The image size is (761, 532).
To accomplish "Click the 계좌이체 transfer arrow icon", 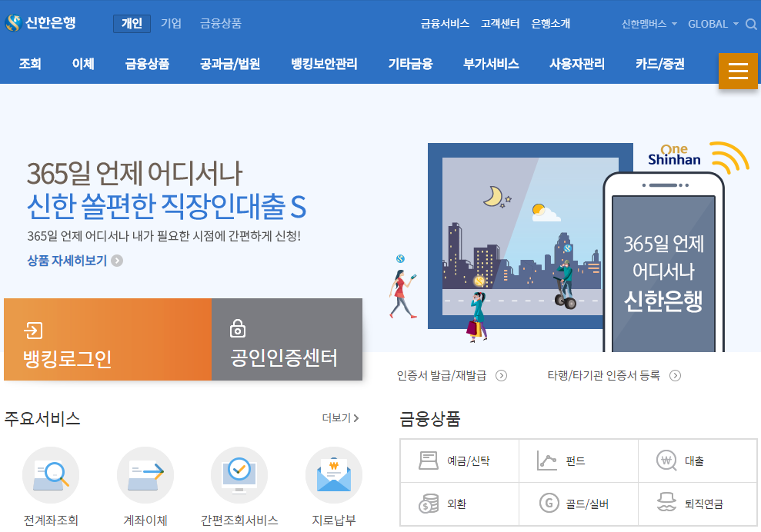I will [145, 475].
